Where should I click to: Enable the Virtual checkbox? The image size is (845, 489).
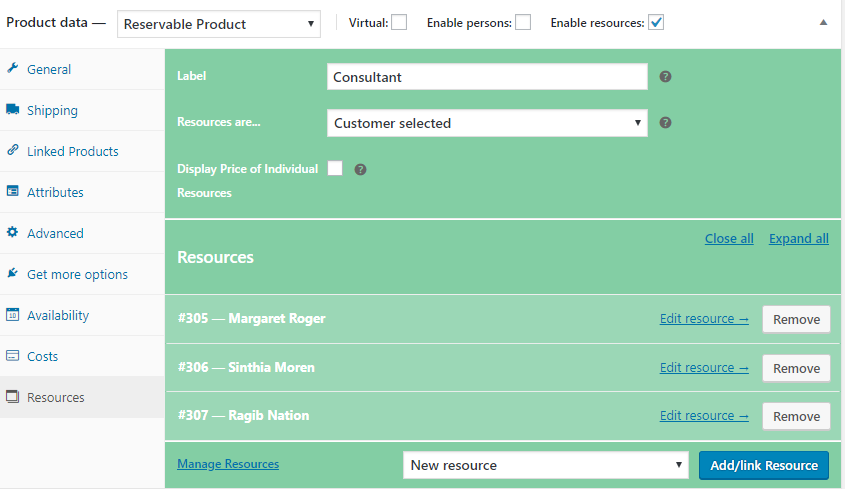(x=399, y=23)
